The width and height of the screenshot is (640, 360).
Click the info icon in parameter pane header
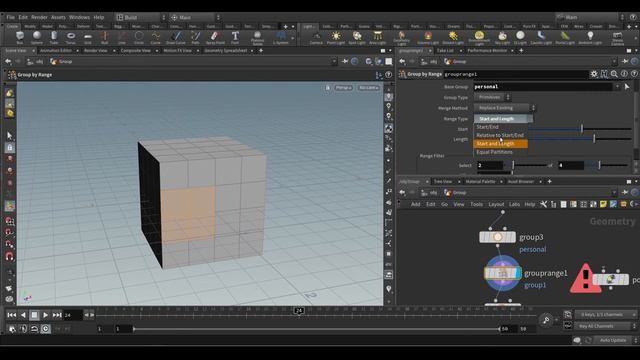click(624, 74)
